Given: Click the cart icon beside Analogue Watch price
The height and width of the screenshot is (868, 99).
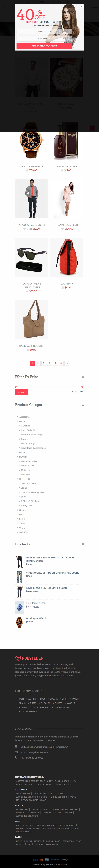Looking at the screenshot, I should 27,170.
